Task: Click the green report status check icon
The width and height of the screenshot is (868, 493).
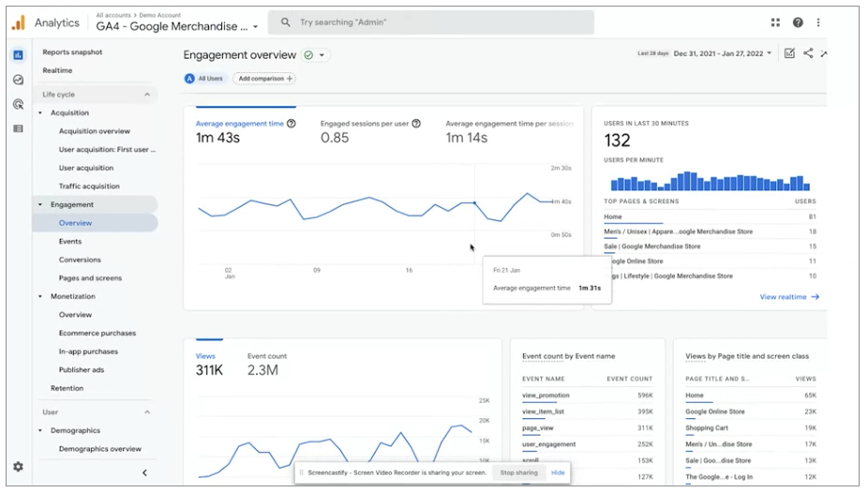Action: click(x=308, y=54)
